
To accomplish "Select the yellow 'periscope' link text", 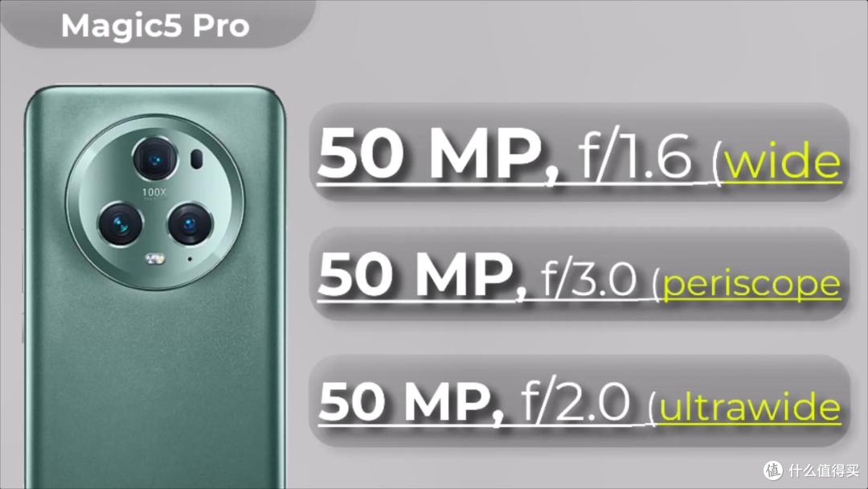I will (x=751, y=283).
